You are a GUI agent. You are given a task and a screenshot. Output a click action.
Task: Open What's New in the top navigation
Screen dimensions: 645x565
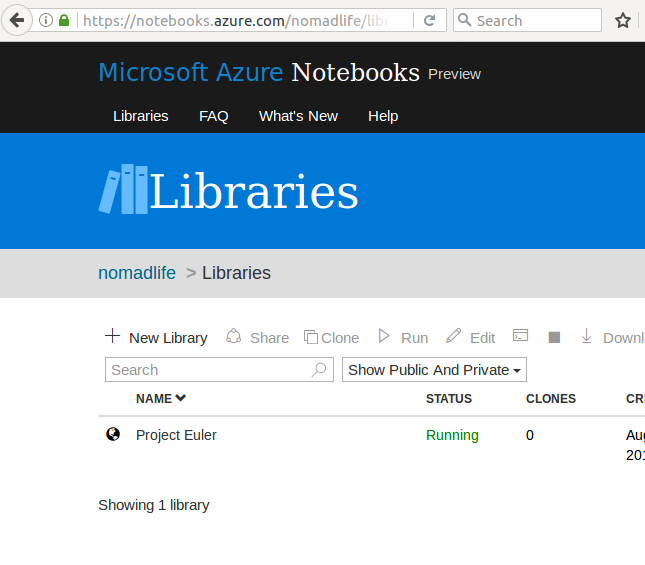click(x=298, y=116)
